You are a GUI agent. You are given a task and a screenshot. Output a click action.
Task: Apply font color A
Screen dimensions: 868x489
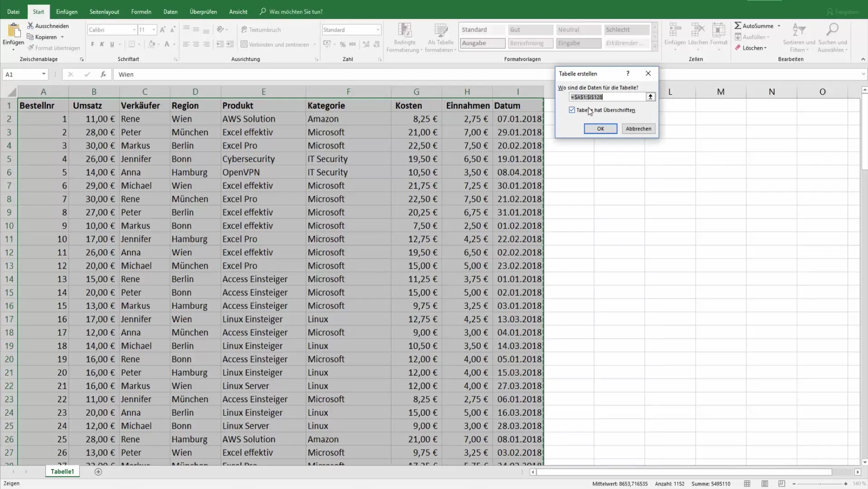click(167, 44)
